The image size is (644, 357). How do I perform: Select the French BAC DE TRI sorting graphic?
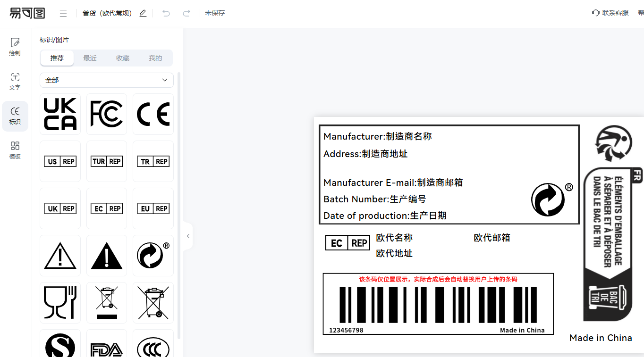pos(613,244)
